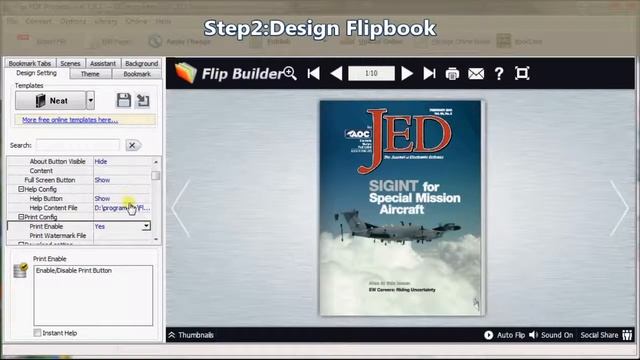Viewport: 640px width, 360px height.
Task: Open the Theme tab
Action: [90, 74]
